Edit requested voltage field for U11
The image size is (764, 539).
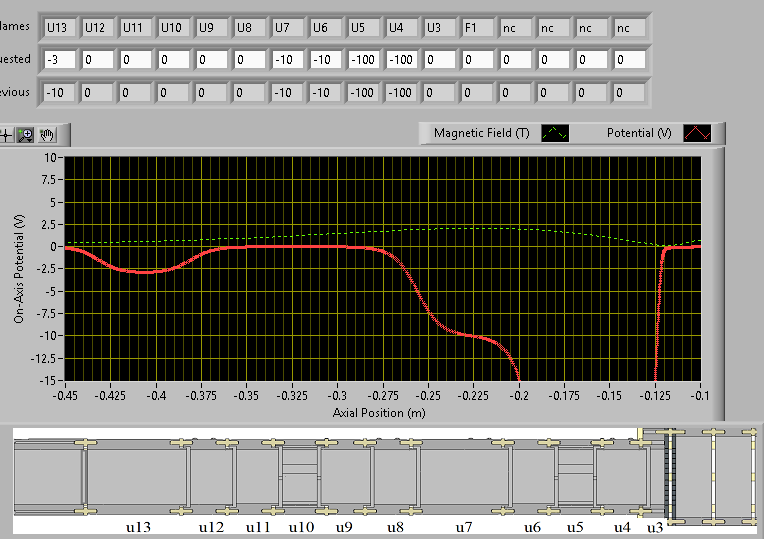[136, 60]
